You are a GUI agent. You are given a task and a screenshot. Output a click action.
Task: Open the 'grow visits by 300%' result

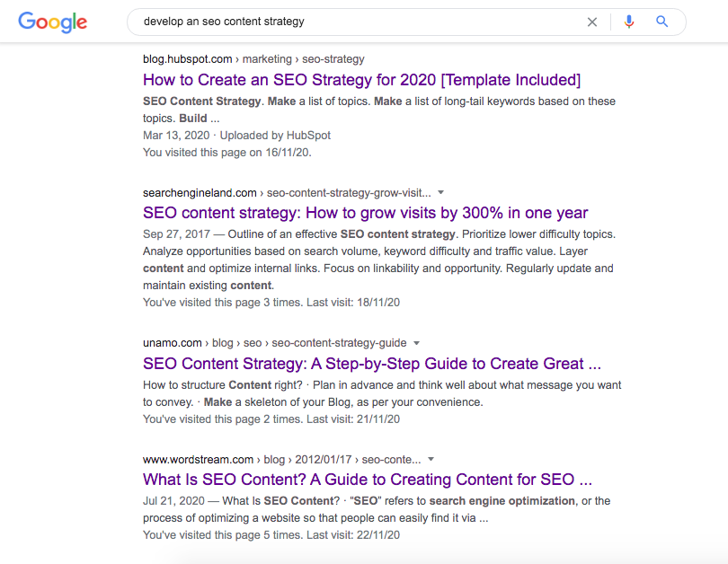366,213
